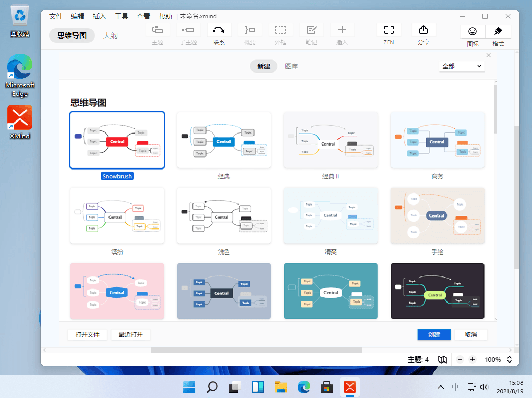Click the XMind taskbar icon
This screenshot has height=398, width=532.
click(x=350, y=387)
